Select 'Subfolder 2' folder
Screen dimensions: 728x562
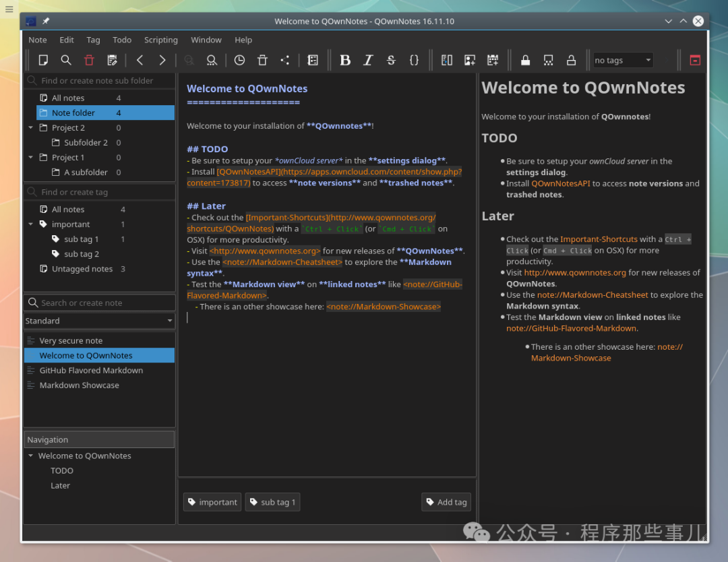pos(86,142)
